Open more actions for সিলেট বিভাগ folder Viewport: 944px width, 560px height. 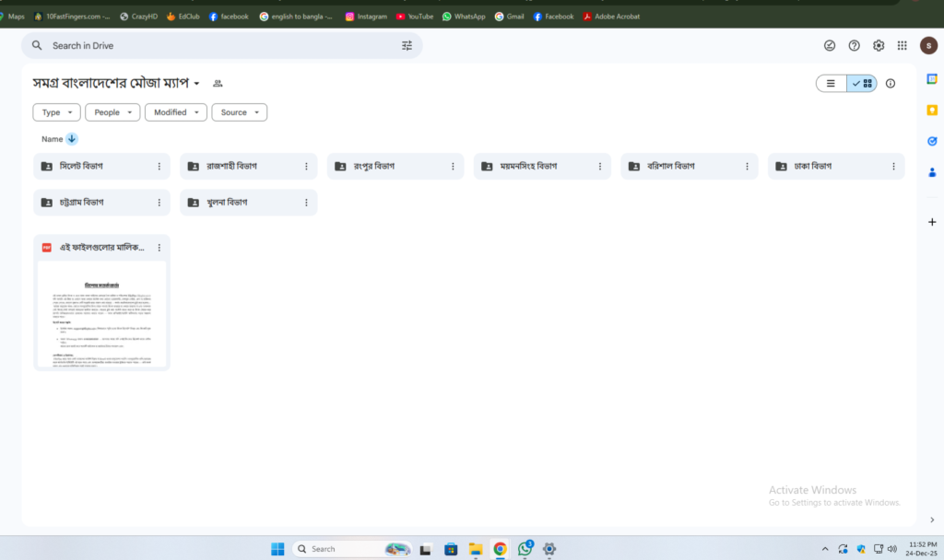click(x=159, y=167)
